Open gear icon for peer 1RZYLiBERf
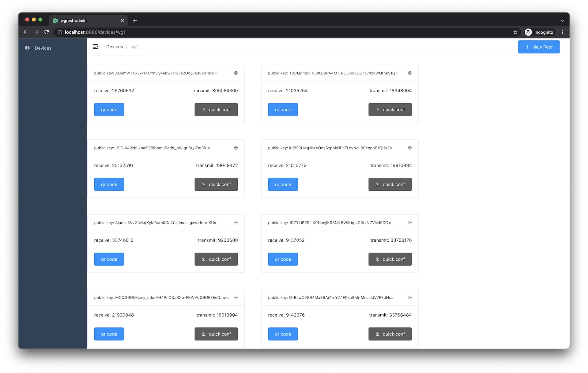Screen dimensions: 588x373 [410, 223]
